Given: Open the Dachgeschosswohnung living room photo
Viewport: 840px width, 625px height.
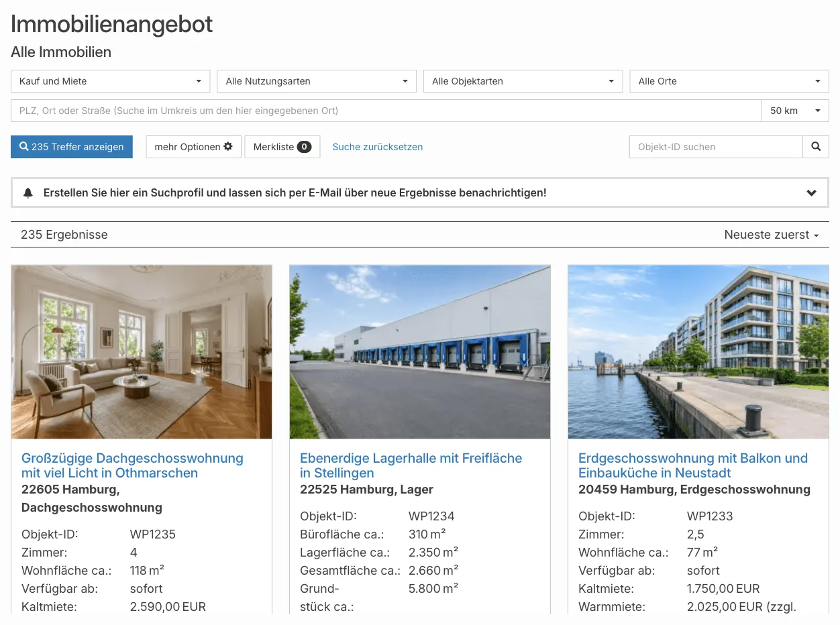Looking at the screenshot, I should pos(142,352).
